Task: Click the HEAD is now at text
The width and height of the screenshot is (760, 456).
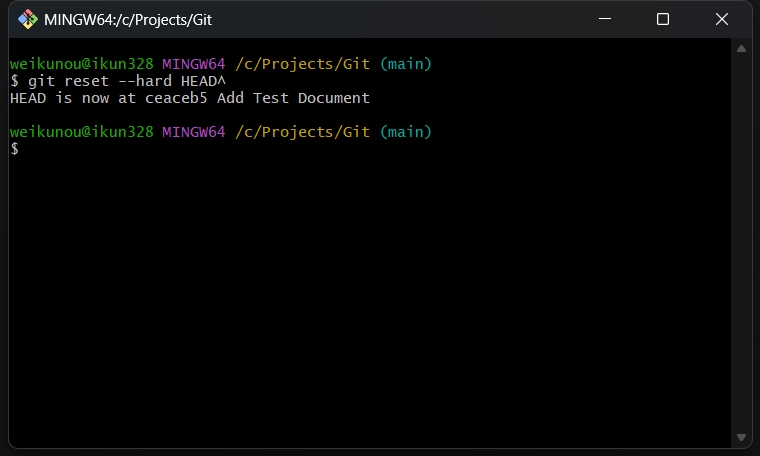Action: click(73, 98)
